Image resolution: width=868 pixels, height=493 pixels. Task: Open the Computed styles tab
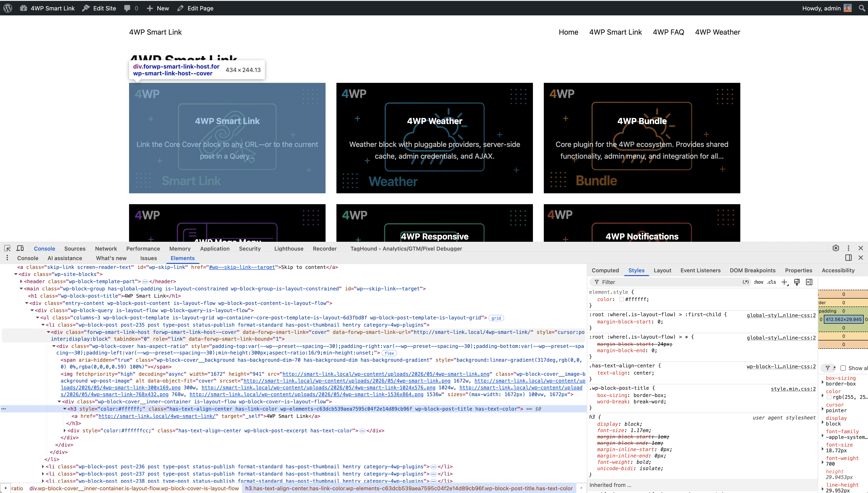coord(605,270)
